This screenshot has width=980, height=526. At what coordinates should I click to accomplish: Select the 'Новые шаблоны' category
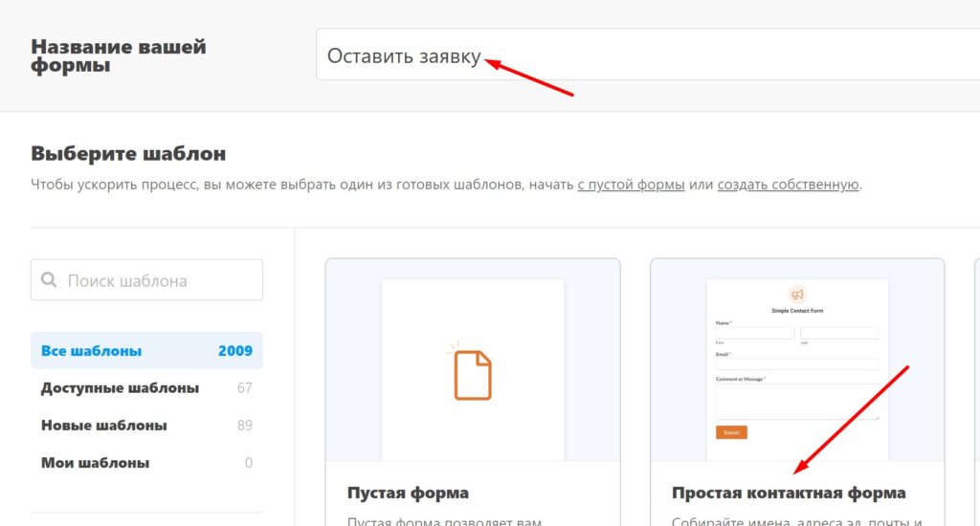pos(146,426)
